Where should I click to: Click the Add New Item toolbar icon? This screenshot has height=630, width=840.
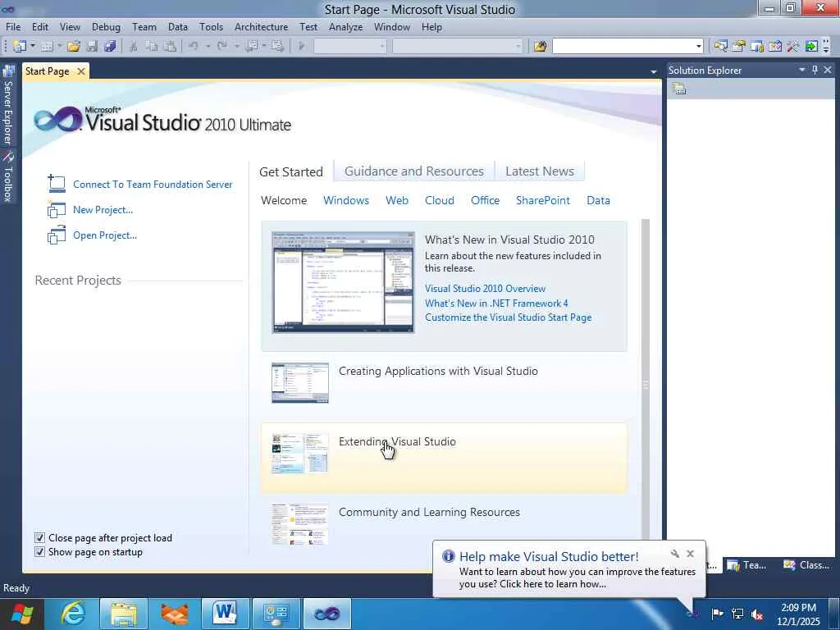coord(47,46)
